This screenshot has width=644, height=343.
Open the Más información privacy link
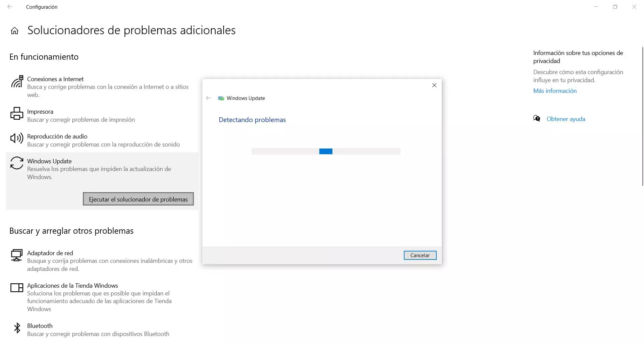pyautogui.click(x=555, y=91)
